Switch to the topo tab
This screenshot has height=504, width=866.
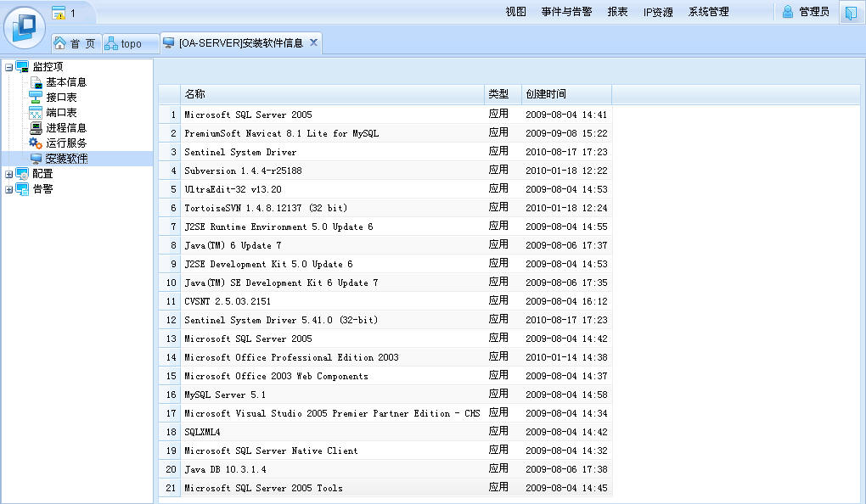[x=131, y=43]
